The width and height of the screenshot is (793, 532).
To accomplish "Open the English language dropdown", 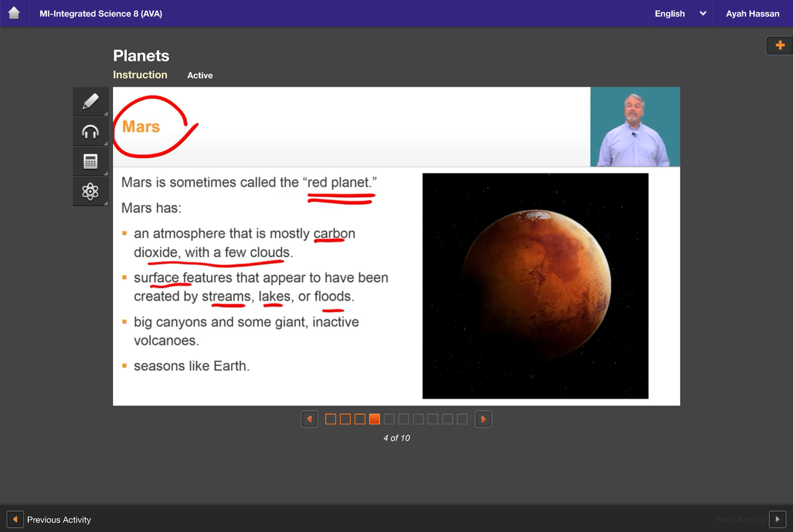I will (679, 13).
